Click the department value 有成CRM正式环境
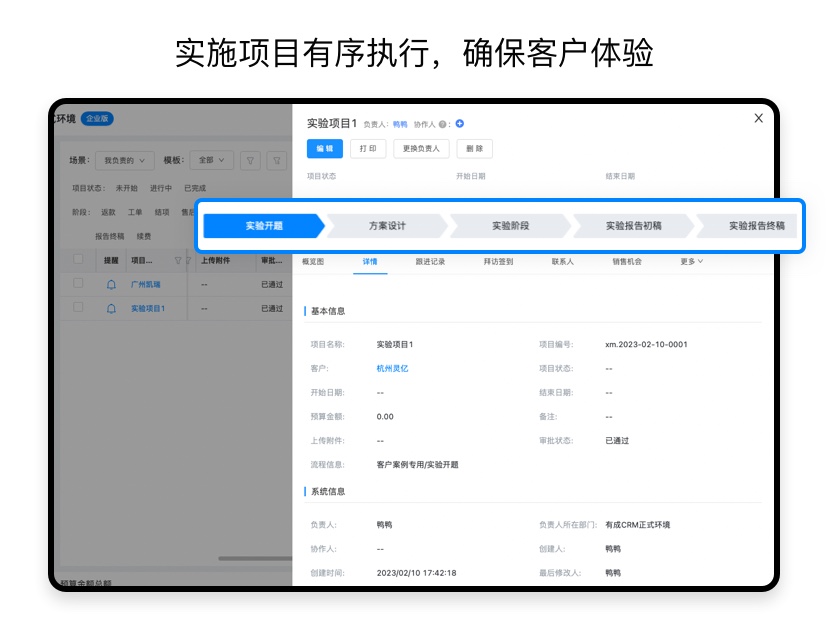This screenshot has width=828, height=625. (x=637, y=525)
